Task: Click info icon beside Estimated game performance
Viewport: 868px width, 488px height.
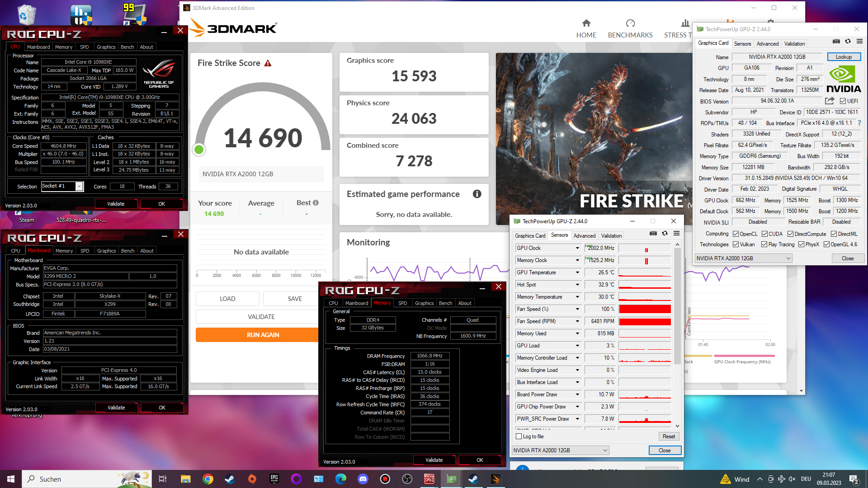Action: click(x=477, y=194)
